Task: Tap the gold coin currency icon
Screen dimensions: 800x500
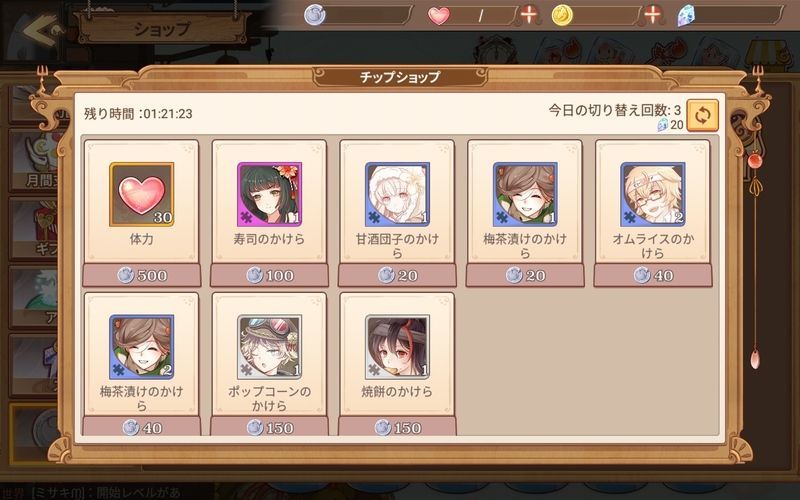Action: point(562,15)
